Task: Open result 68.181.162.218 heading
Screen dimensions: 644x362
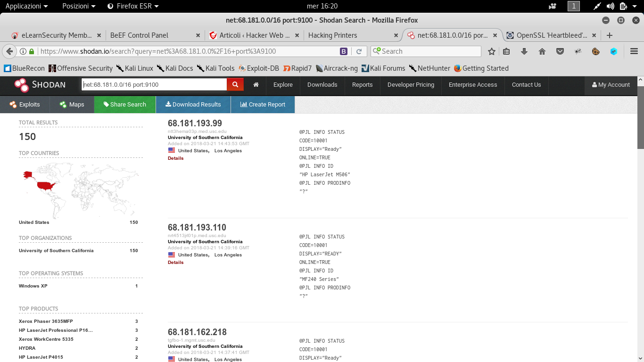Action: pyautogui.click(x=197, y=332)
